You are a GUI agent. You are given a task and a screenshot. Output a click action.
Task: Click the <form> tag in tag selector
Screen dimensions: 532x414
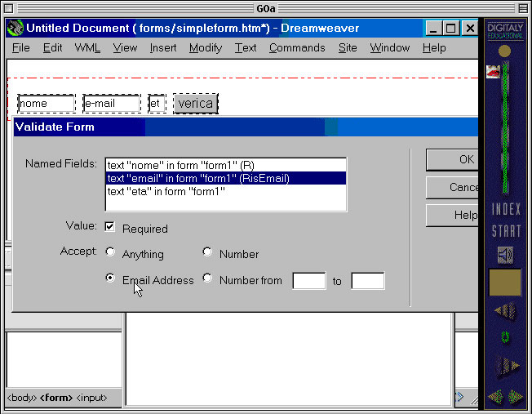tap(56, 398)
